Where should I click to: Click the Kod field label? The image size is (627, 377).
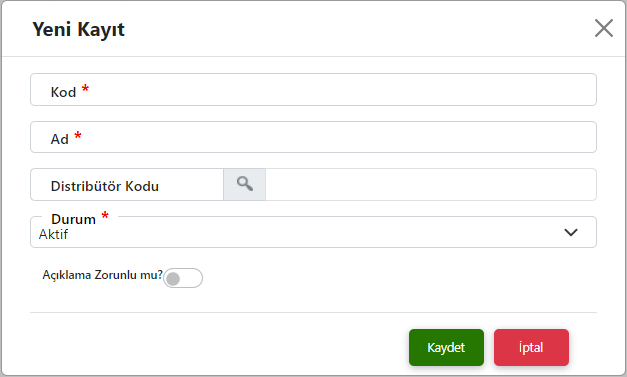(63, 92)
